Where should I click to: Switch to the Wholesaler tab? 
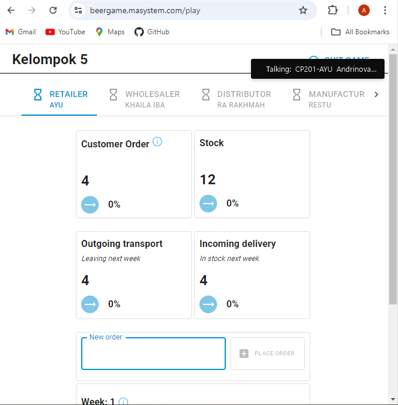[145, 99]
